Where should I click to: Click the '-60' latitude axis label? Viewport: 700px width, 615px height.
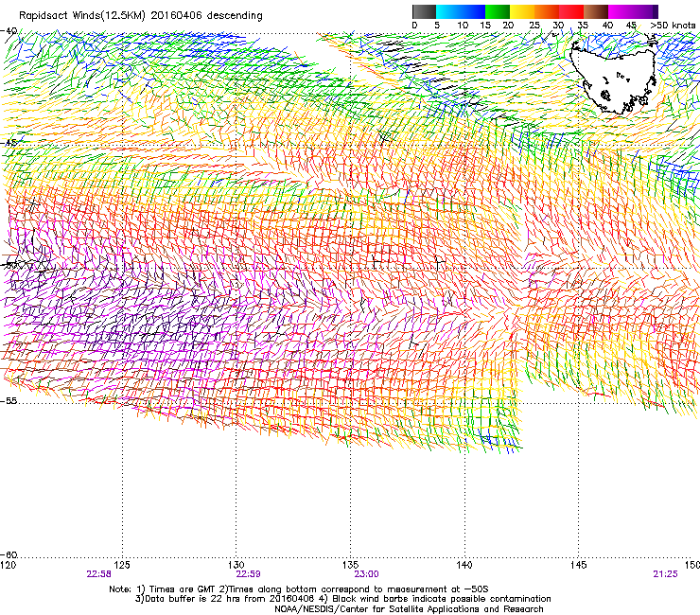tap(9, 555)
